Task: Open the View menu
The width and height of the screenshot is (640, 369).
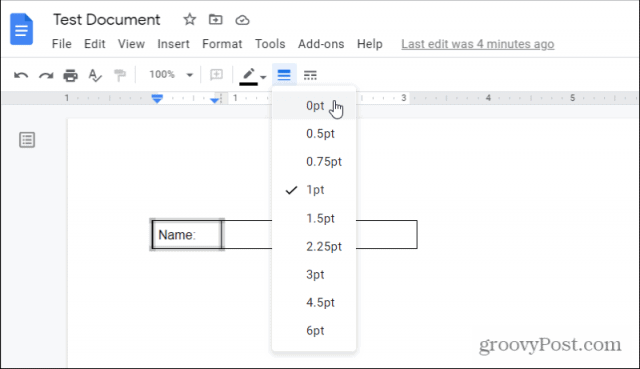Action: coord(131,44)
